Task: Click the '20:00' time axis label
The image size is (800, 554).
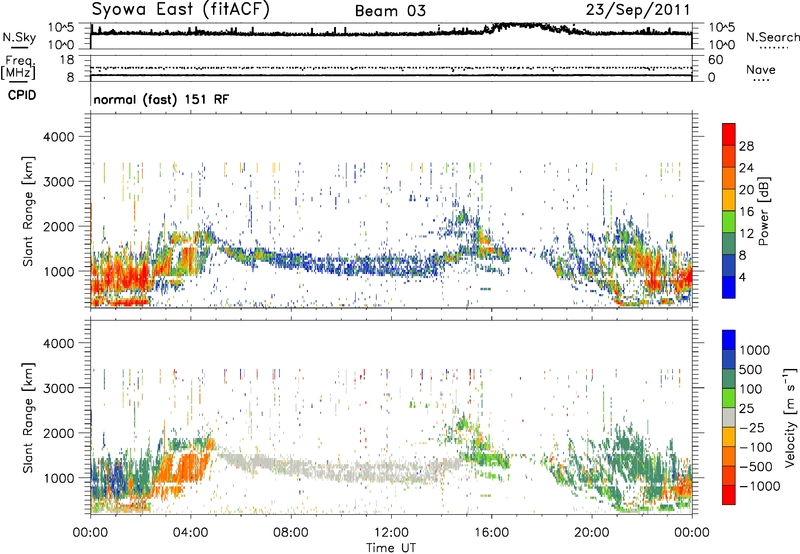Action: [x=591, y=533]
